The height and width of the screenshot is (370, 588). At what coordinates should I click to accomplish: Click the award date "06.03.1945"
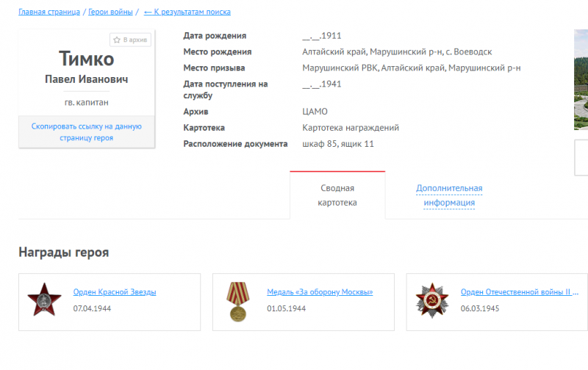(480, 308)
